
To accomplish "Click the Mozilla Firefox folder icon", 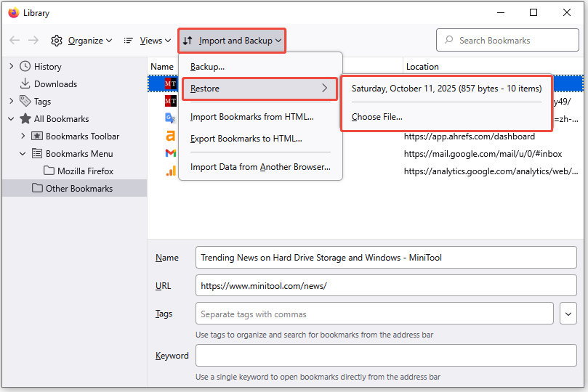I will pos(49,171).
